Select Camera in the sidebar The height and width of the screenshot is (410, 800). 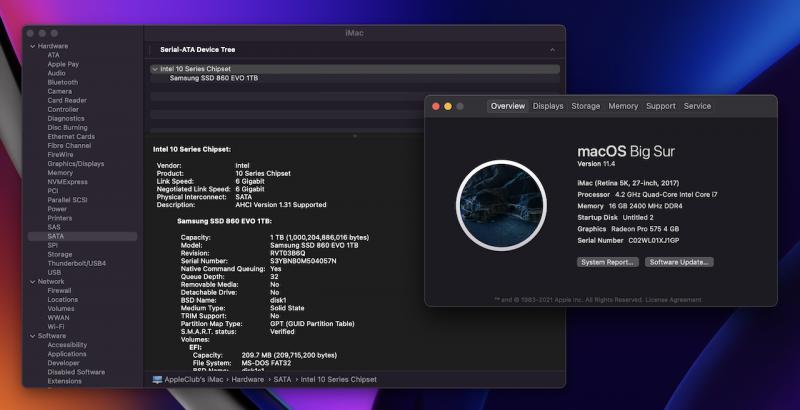coord(60,91)
